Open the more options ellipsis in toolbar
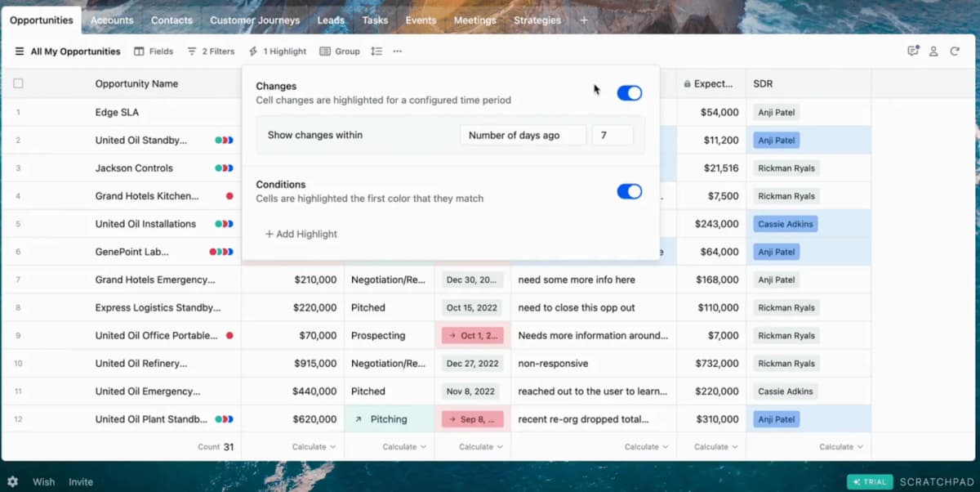The image size is (980, 492). [x=398, y=51]
